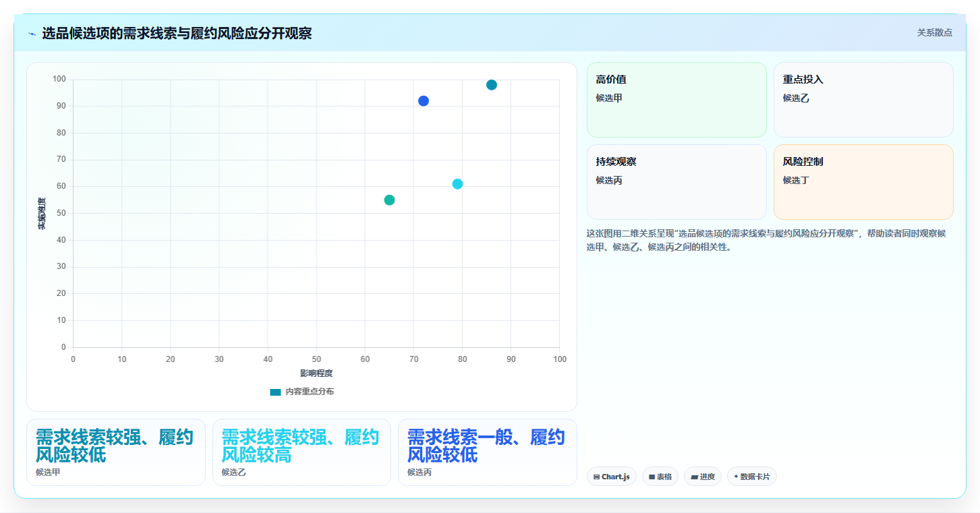Image resolution: width=980 pixels, height=513 pixels.
Task: Click the 表格 tag chip
Action: click(x=660, y=477)
